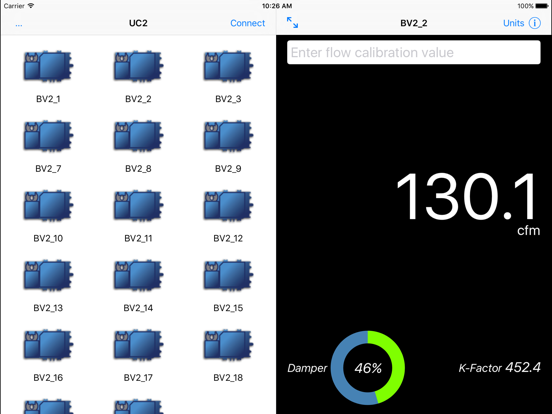Tap the Wi-Fi icon in status bar

coord(31,6)
